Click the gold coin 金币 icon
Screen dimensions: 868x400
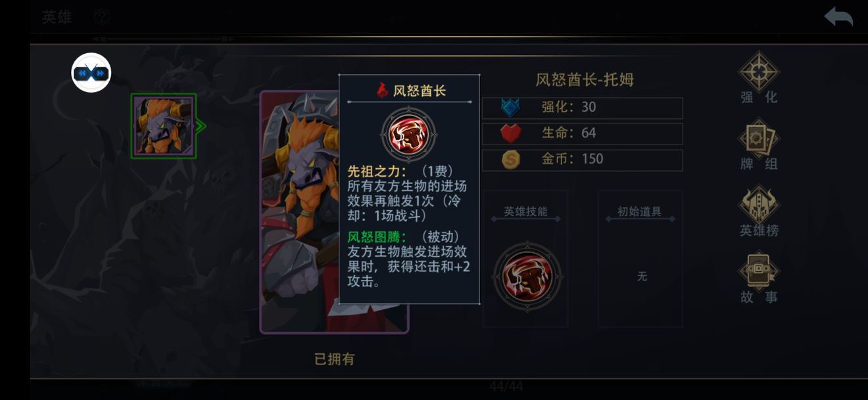pos(511,160)
